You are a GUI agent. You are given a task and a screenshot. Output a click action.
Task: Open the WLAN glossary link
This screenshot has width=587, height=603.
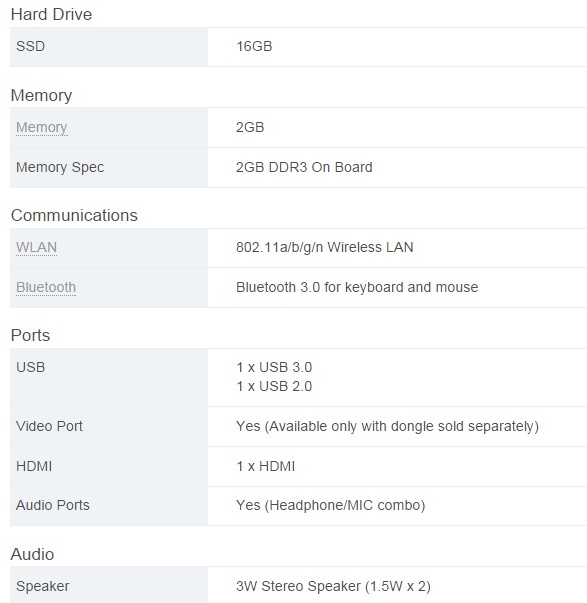click(37, 247)
